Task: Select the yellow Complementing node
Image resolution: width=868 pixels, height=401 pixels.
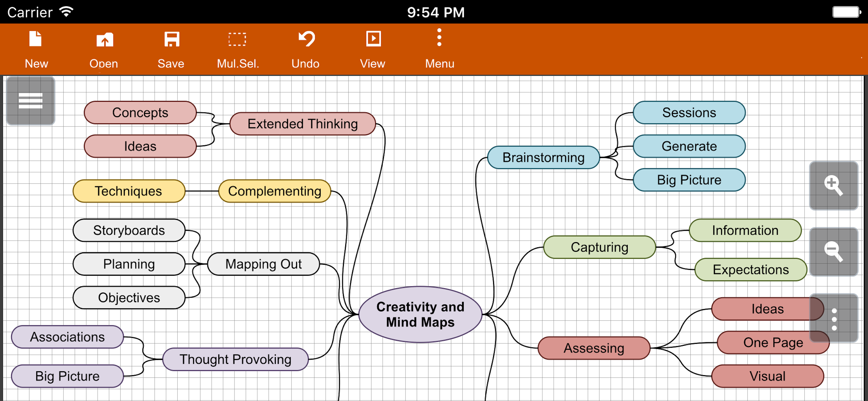Action: (274, 191)
